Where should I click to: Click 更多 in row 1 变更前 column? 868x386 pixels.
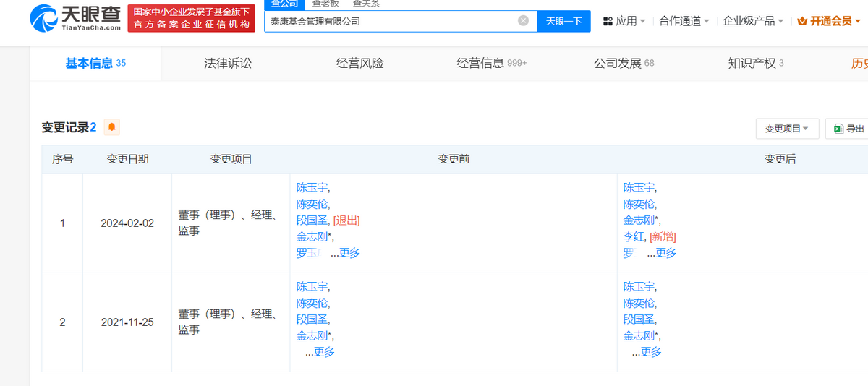pos(349,253)
